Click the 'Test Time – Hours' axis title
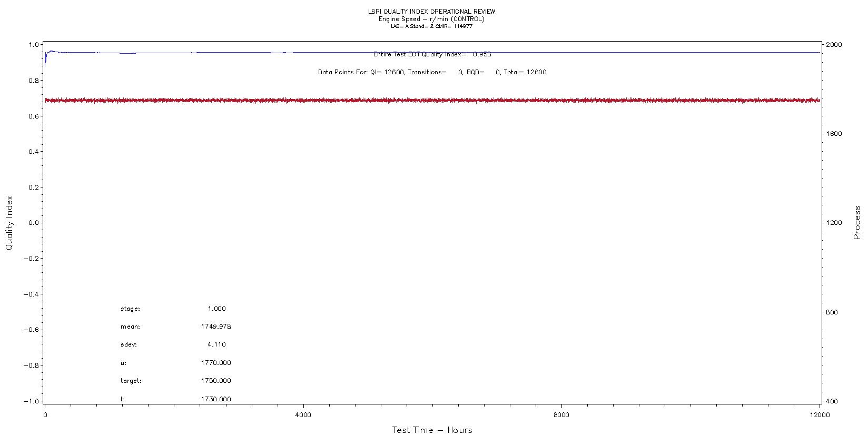Screen dimensions: 868x445 [432, 430]
